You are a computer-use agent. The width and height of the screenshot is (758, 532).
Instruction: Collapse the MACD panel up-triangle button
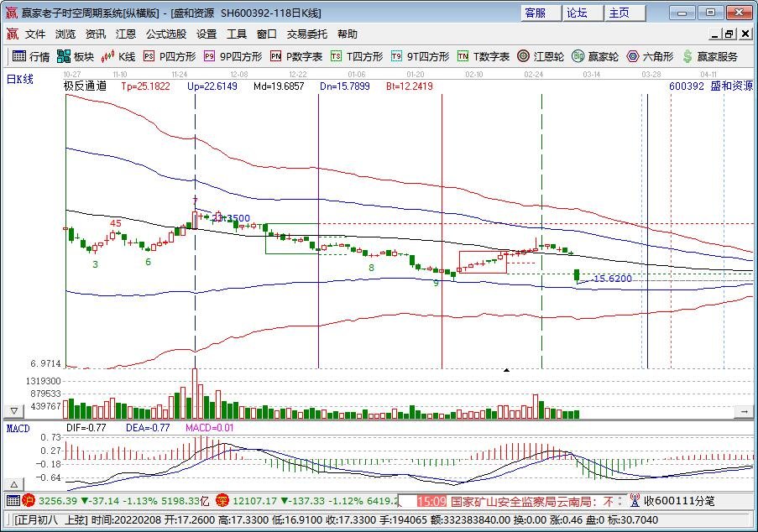(14, 484)
